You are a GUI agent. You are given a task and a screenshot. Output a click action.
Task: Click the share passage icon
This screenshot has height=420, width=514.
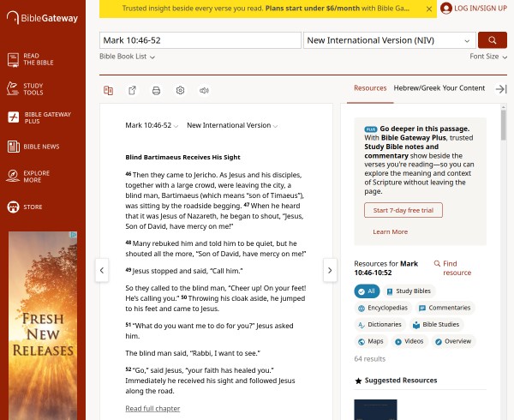point(132,90)
